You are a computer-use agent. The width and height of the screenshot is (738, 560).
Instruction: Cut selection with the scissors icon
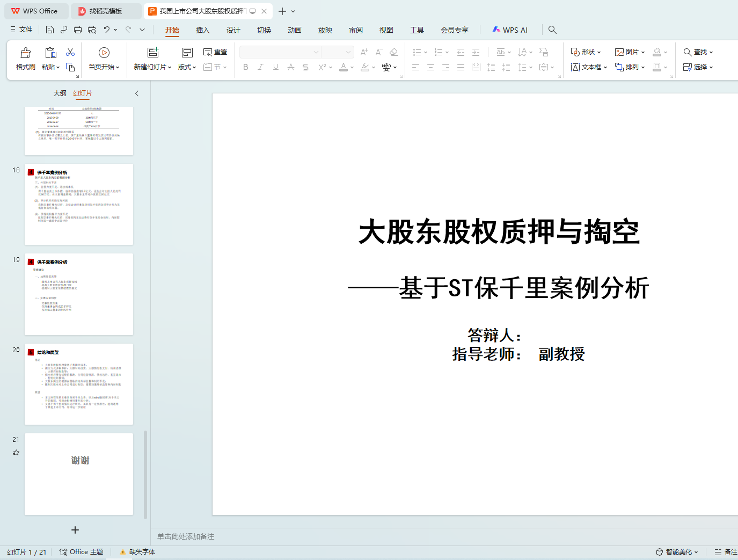(70, 52)
